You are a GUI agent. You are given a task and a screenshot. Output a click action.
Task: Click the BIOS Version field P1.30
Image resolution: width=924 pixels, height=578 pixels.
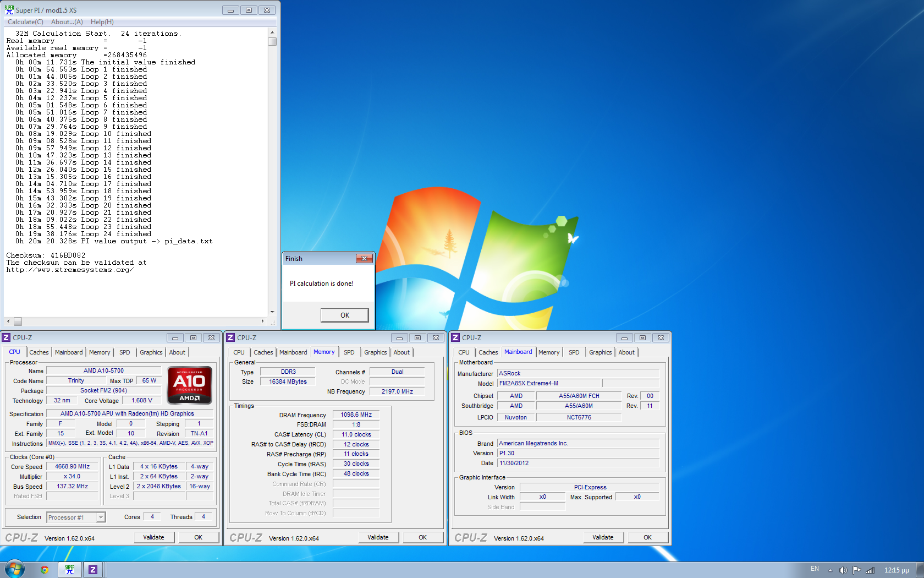point(578,453)
